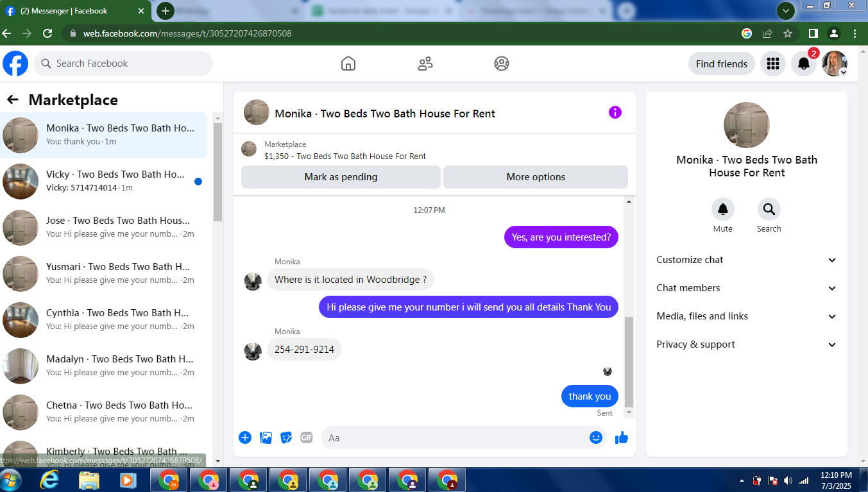
Task: Choose a sticker from the sticker icon
Action: point(286,437)
